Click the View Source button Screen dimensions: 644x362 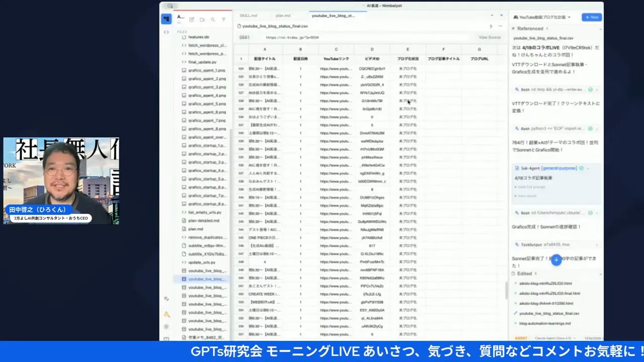pos(489,37)
